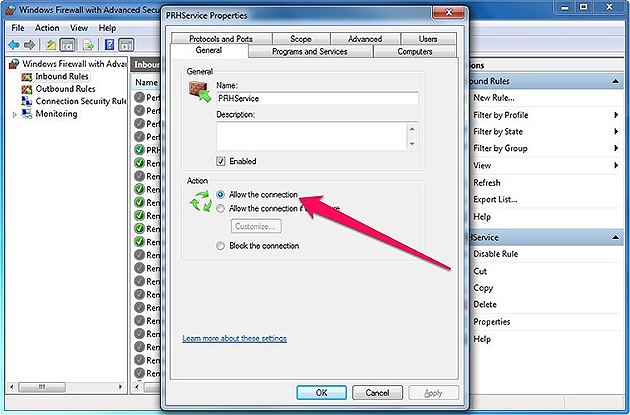
Task: Click the blue Help question mark toolbar icon
Action: point(108,45)
